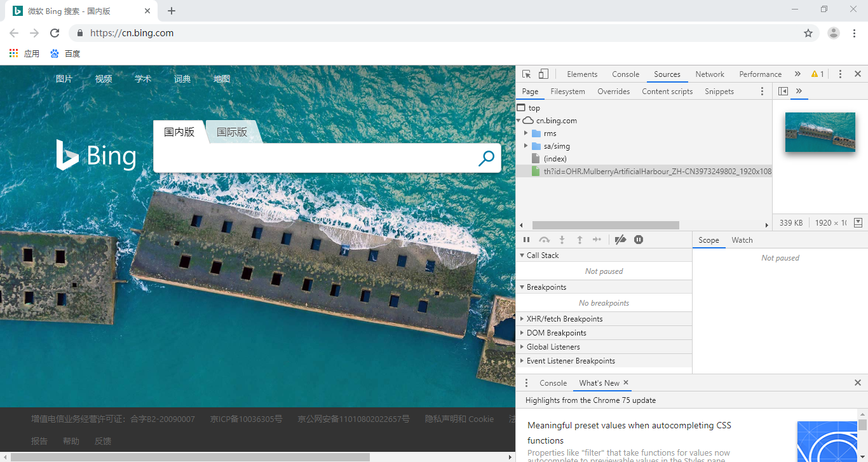Switch to the drawer Console tab

coord(553,383)
